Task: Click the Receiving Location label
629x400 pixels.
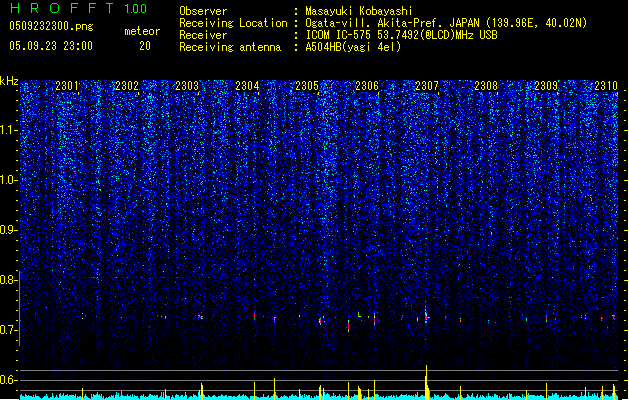Action: pyautogui.click(x=233, y=23)
